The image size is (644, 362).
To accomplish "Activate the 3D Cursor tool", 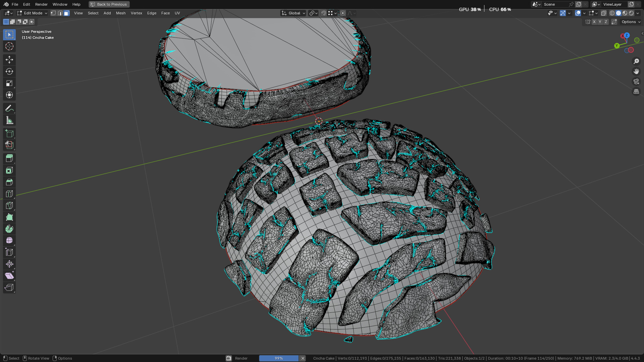I will pos(9,46).
